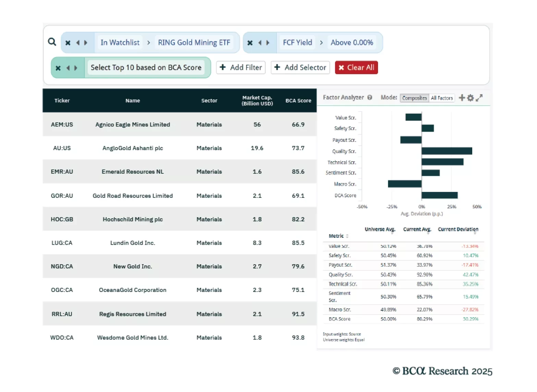Switch mode to All Factors
The height and width of the screenshot is (392, 537).
point(442,98)
